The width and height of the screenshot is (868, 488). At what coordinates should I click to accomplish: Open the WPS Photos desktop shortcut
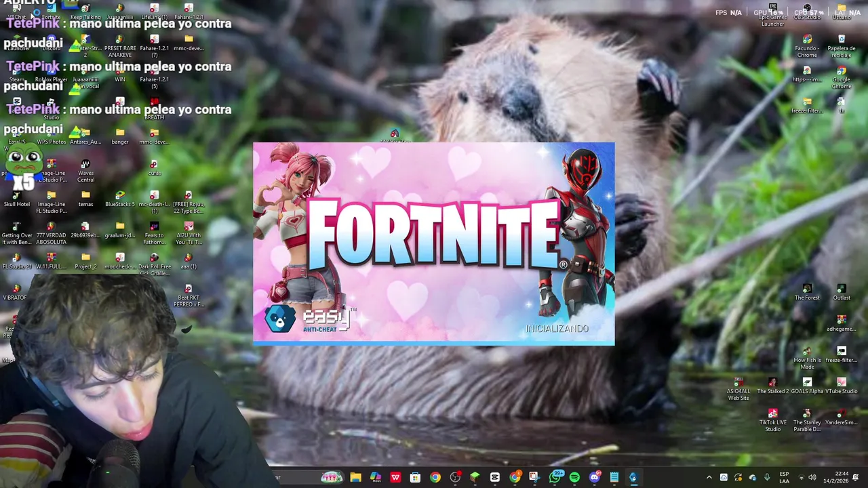(x=52, y=136)
